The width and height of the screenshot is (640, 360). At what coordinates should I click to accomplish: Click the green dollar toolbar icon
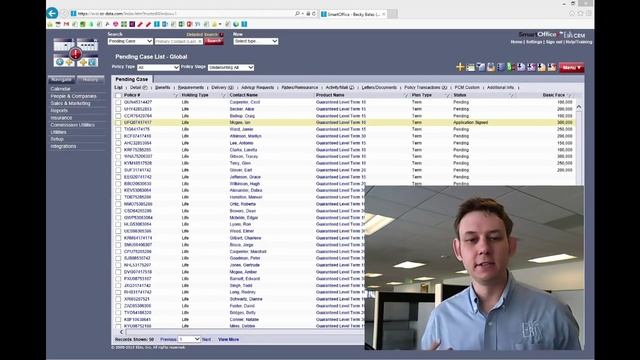tap(510, 67)
